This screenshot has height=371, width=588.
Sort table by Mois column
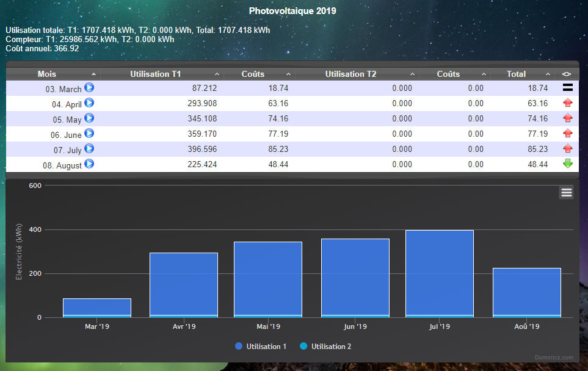coord(47,74)
